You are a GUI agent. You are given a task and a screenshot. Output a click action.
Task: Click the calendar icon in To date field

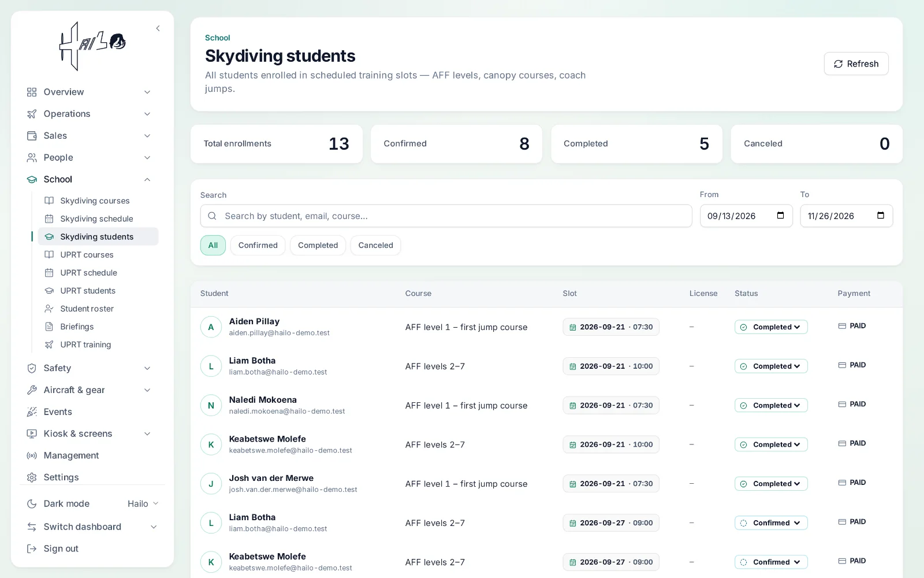click(x=881, y=216)
